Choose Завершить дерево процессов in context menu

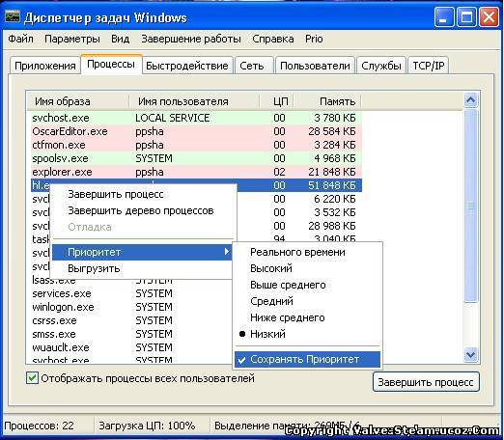click(x=143, y=210)
